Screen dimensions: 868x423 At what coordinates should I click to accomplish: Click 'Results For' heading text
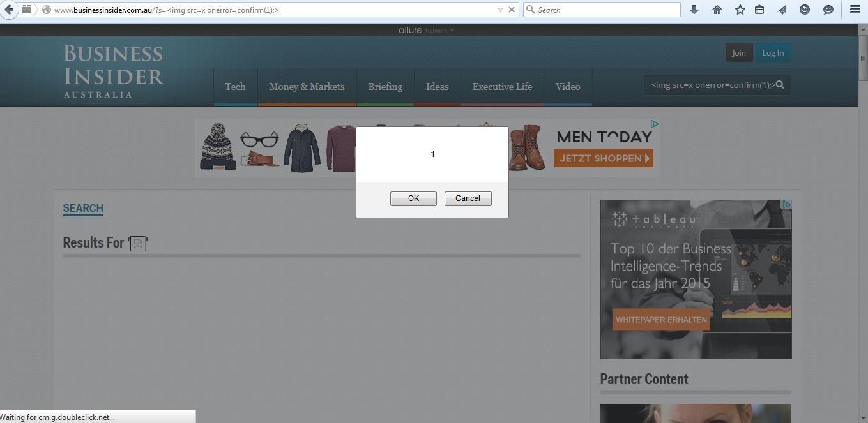pyautogui.click(x=93, y=242)
